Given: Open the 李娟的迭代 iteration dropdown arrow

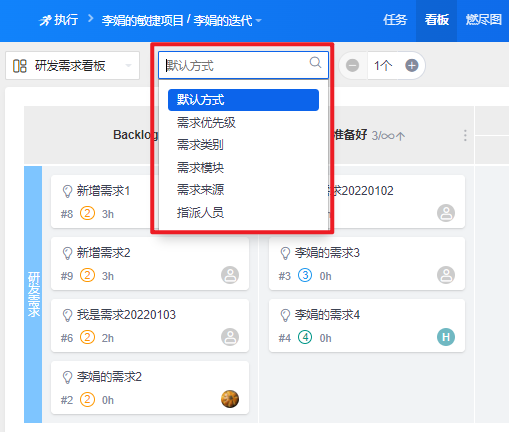Looking at the screenshot, I should tap(258, 21).
